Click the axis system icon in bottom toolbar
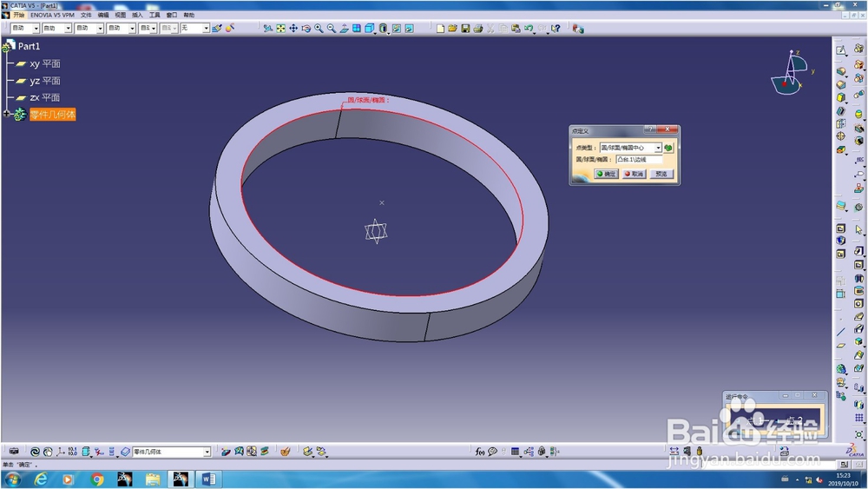This screenshot has height=489, width=868. point(61,452)
